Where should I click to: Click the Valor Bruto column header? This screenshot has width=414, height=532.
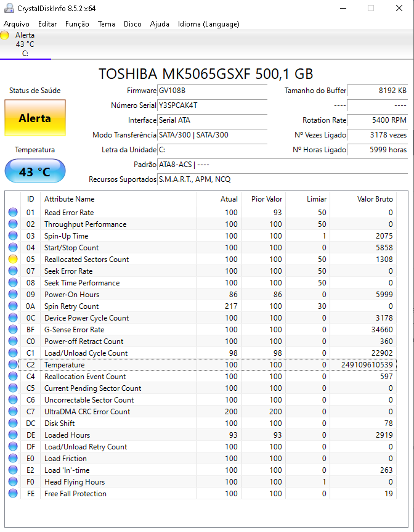point(363,199)
